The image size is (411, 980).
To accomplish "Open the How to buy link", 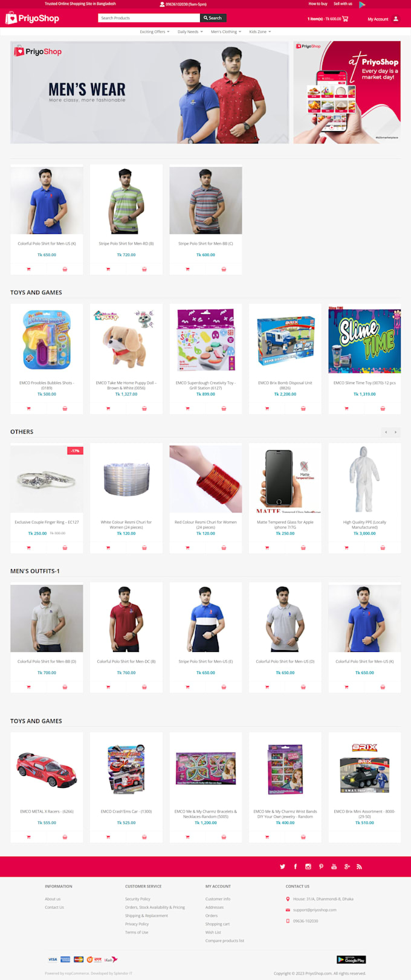I will click(318, 4).
